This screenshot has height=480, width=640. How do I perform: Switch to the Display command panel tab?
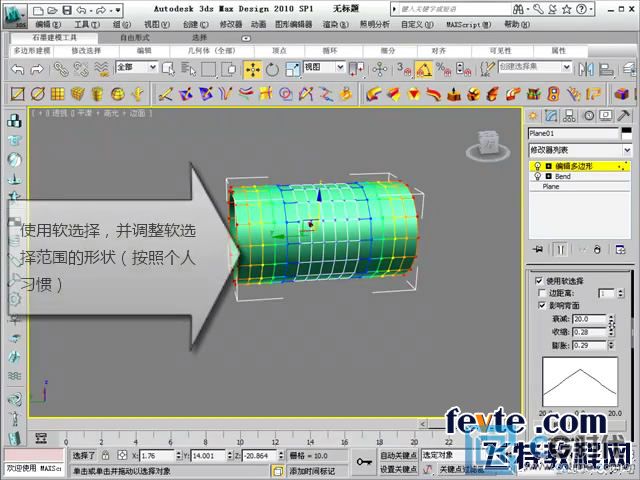click(606, 116)
